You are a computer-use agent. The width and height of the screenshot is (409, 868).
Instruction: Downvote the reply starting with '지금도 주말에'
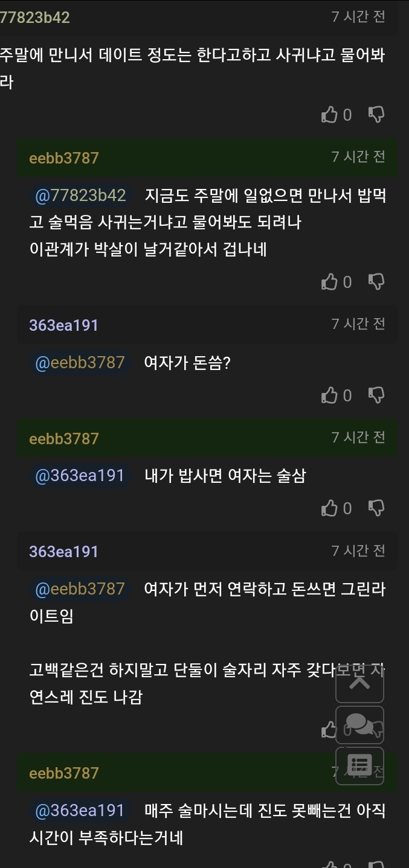tap(376, 282)
